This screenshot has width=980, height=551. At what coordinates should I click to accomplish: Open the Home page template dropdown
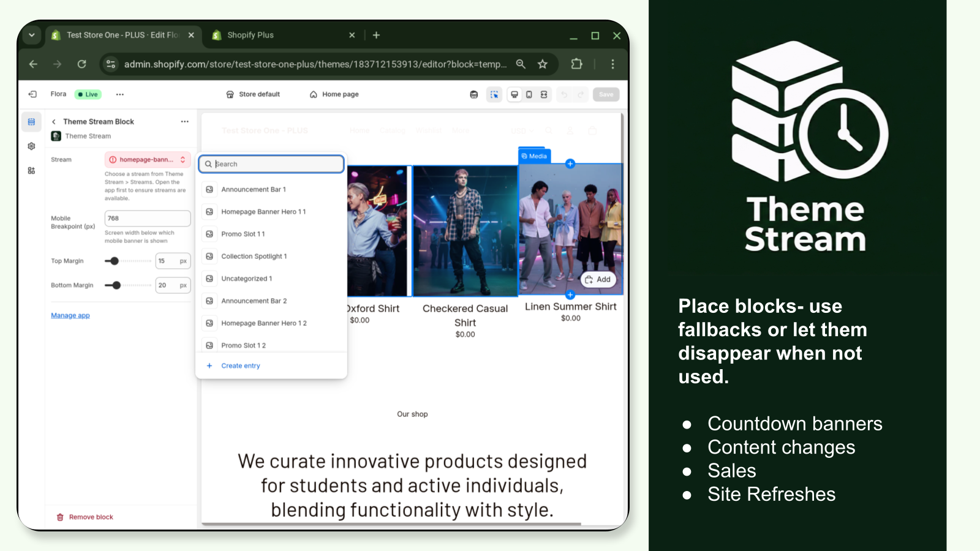pyautogui.click(x=334, y=94)
